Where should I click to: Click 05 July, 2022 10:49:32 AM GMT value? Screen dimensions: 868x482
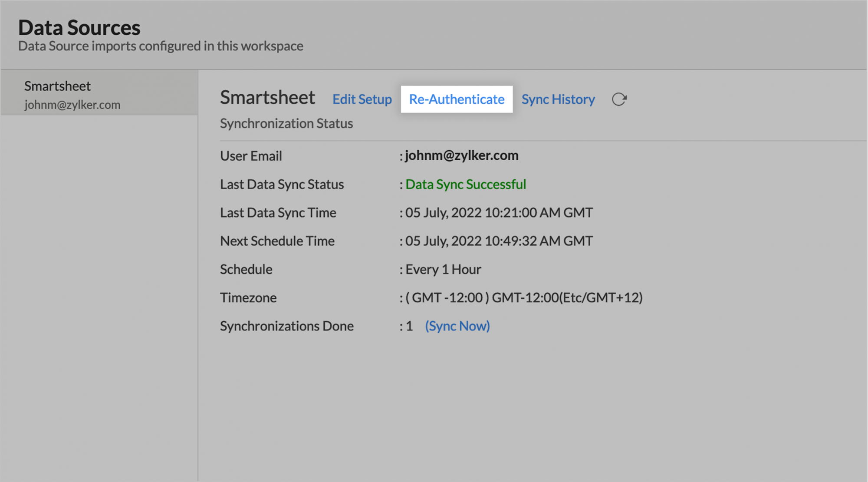499,241
